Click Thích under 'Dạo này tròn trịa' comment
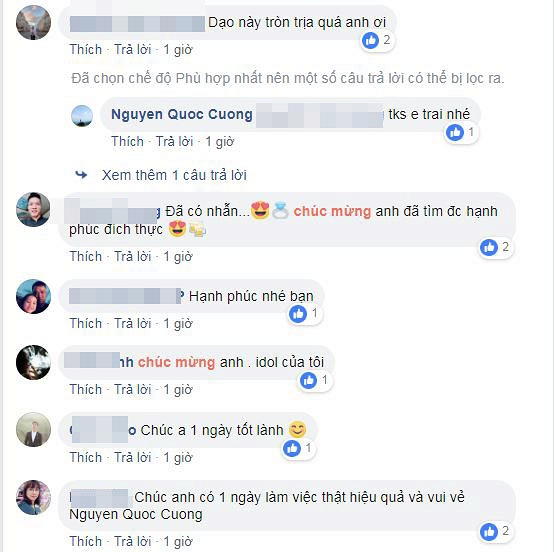Viewport: 554px width, 552px height. [x=86, y=49]
